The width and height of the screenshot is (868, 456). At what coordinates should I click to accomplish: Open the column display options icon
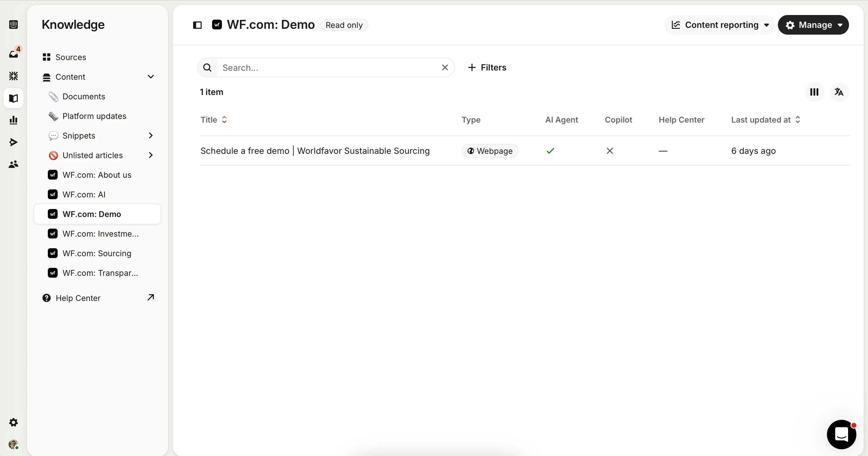point(814,92)
